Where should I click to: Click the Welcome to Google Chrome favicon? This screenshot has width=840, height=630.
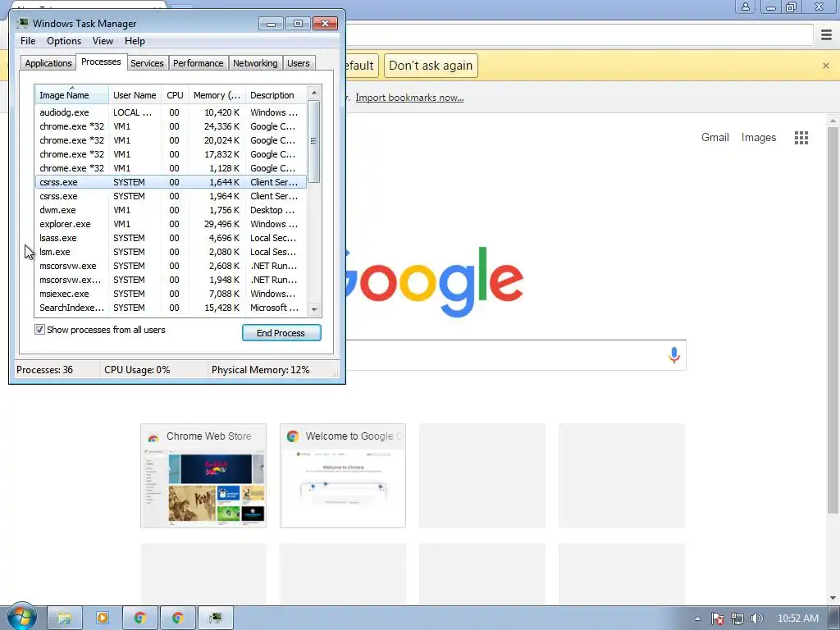click(x=293, y=436)
